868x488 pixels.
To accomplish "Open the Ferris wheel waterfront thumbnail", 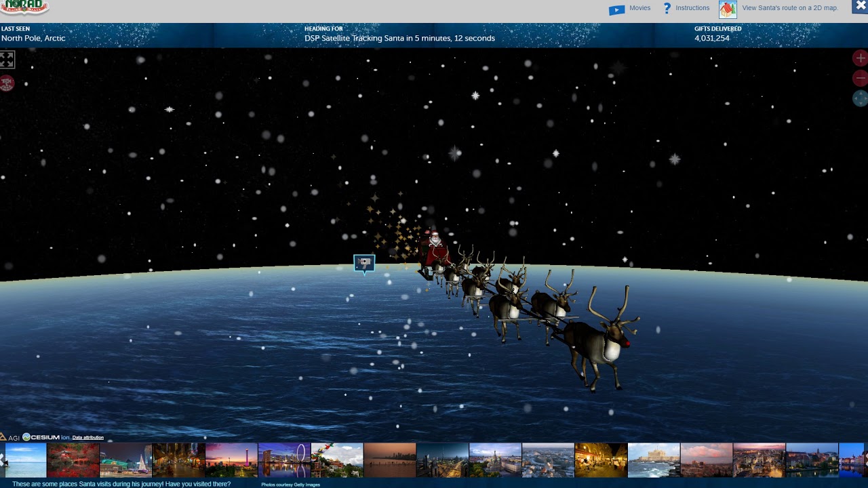I will 285,460.
